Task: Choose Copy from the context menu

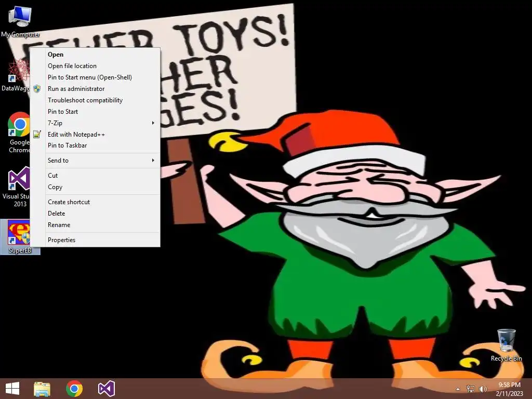Action: (x=95, y=187)
